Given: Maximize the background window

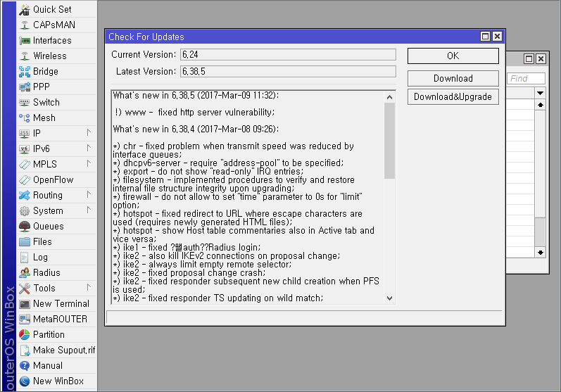Looking at the screenshot, I should (x=529, y=58).
